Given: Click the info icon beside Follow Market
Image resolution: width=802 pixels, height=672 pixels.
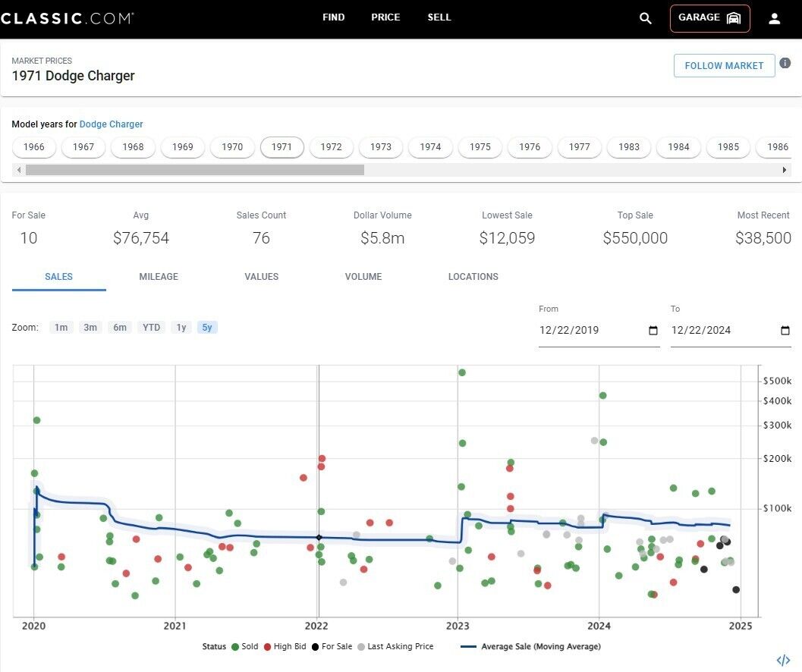Looking at the screenshot, I should (785, 63).
